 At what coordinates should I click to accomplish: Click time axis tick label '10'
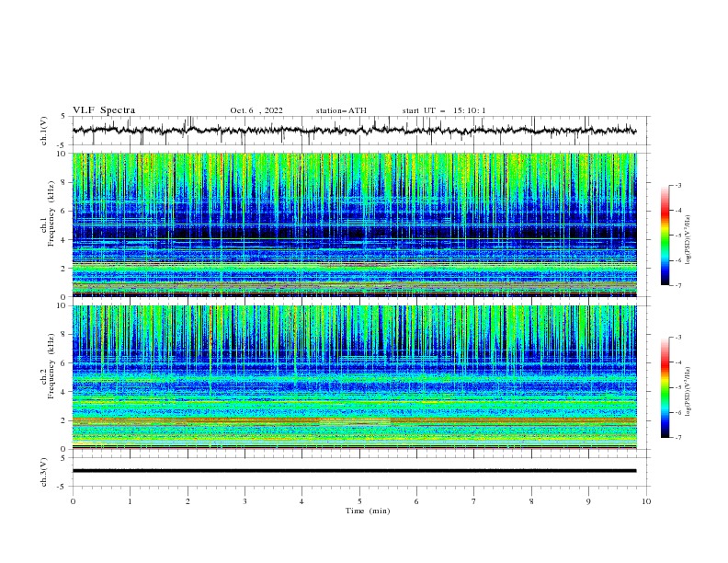[x=646, y=501]
